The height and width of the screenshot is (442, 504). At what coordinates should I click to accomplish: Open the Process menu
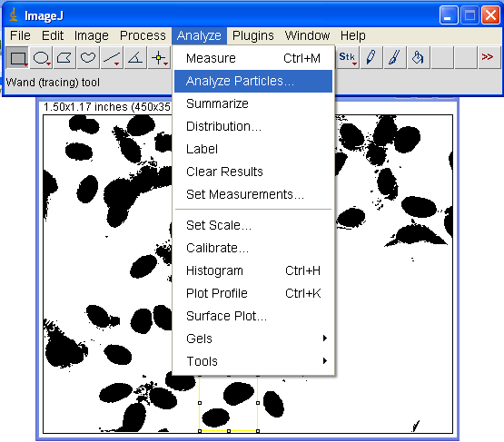(x=143, y=35)
